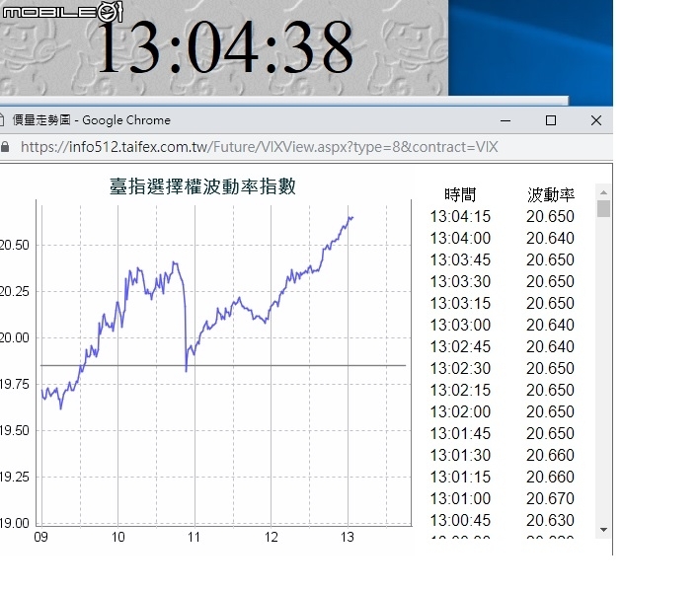The height and width of the screenshot is (591, 700).
Task: Select the 13:03:00 time row
Action: (503, 326)
